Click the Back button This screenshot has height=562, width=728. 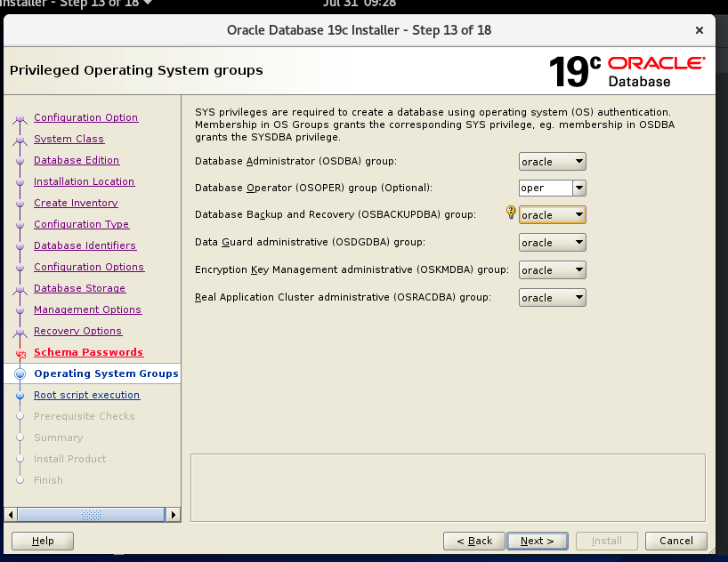(x=474, y=542)
